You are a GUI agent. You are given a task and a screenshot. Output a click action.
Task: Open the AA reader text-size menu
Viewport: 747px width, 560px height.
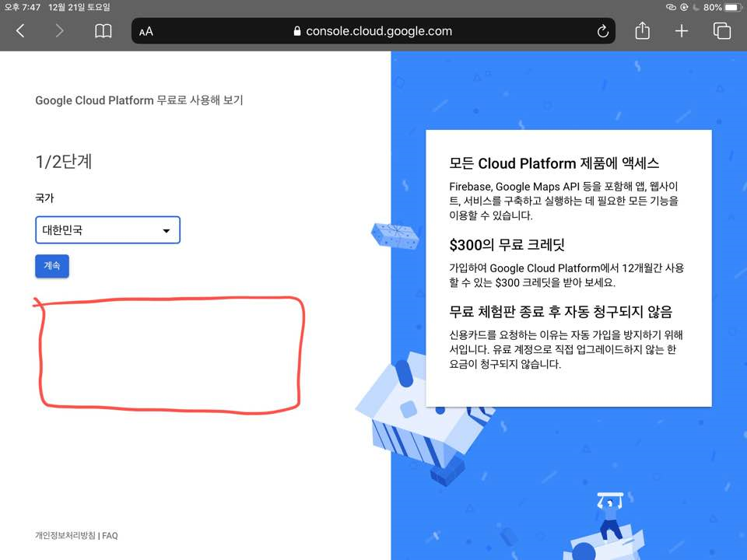(x=146, y=32)
